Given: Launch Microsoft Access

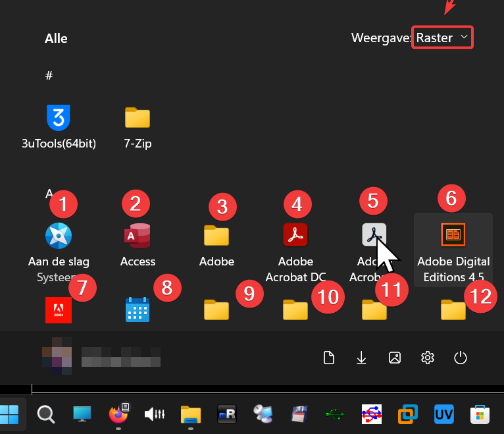Looking at the screenshot, I should 138,245.
